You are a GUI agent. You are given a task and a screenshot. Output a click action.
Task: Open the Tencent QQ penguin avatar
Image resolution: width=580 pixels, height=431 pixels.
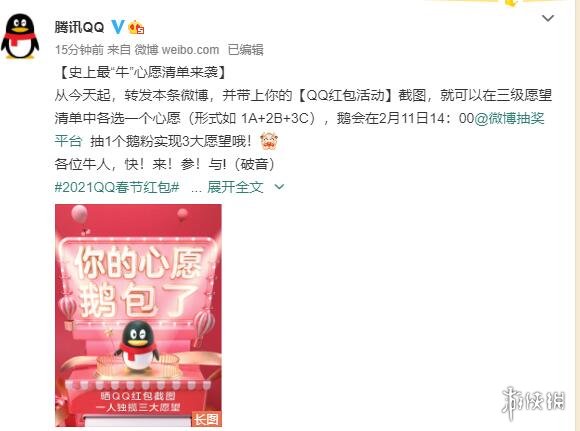point(20,37)
